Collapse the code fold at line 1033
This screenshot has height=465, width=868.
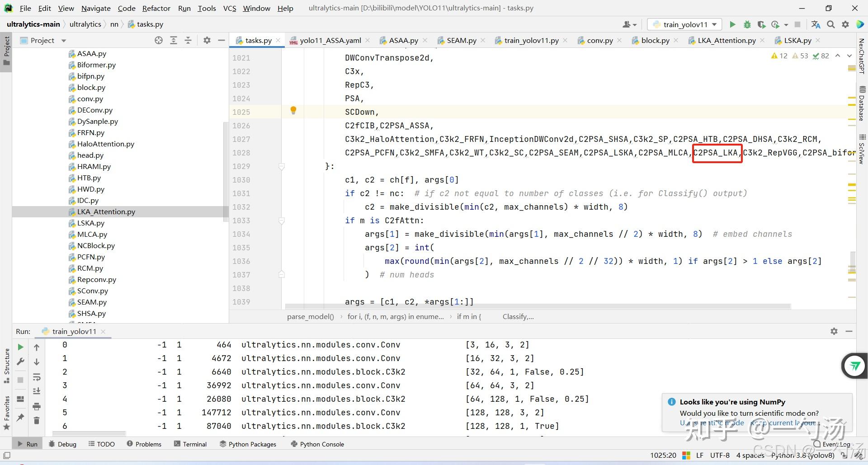point(282,221)
